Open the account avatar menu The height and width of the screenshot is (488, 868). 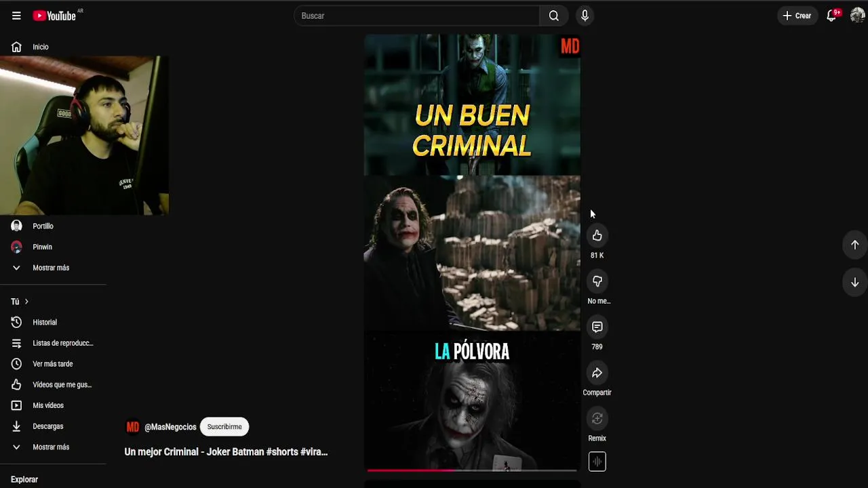857,16
